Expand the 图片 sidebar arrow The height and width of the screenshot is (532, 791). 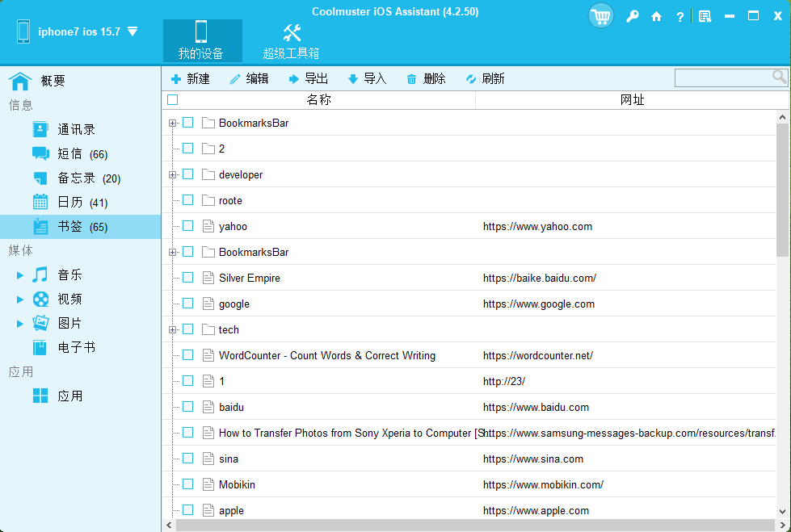[x=19, y=324]
